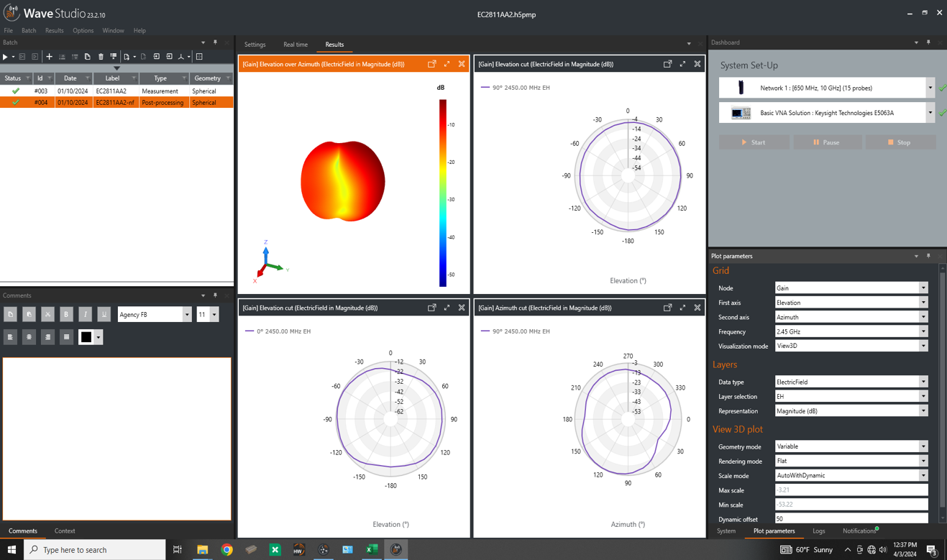
Task: Click the cut scissors icon in Comments
Action: pyautogui.click(x=47, y=314)
